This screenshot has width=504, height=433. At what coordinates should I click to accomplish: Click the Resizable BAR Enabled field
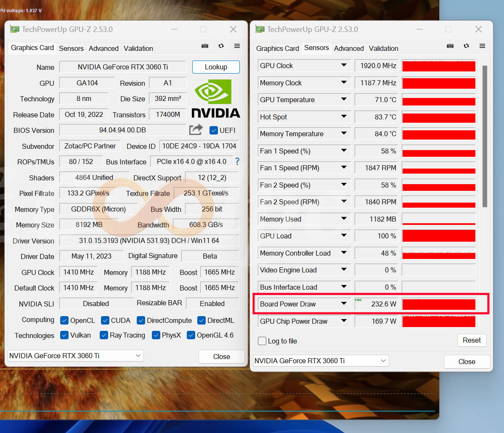pos(212,304)
